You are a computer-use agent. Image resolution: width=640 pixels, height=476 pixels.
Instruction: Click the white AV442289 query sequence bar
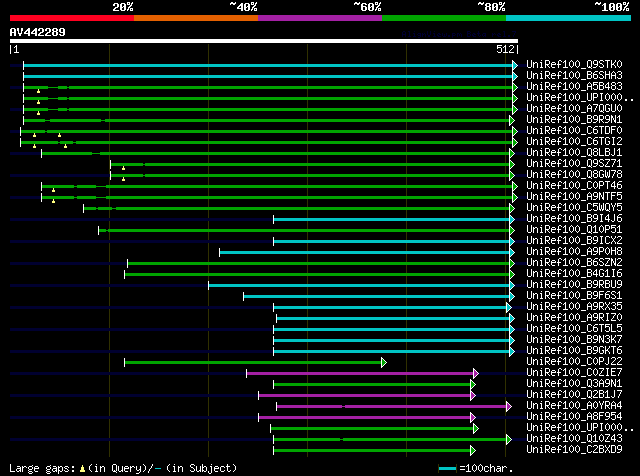264,41
